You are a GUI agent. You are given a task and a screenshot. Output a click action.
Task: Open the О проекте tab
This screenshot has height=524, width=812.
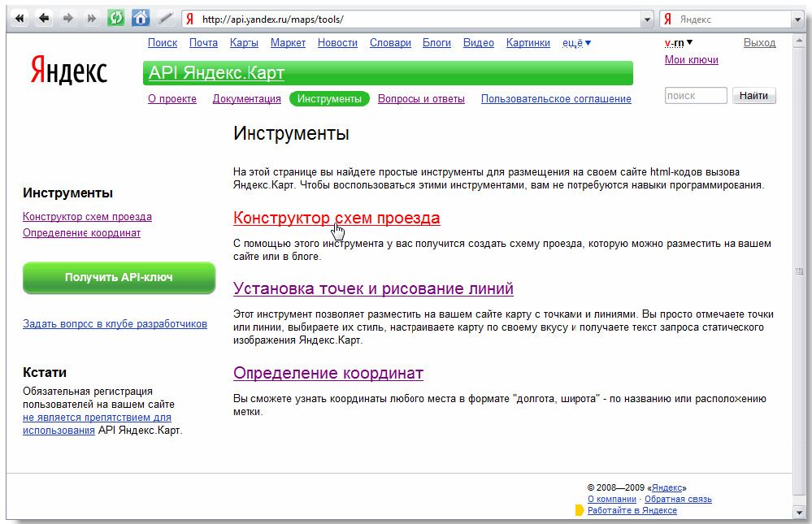[x=172, y=99]
